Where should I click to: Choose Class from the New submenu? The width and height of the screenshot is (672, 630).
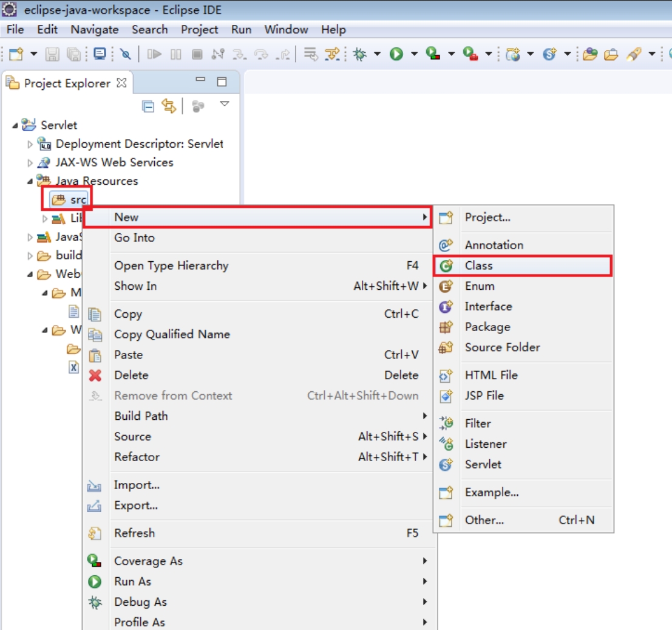click(x=523, y=266)
